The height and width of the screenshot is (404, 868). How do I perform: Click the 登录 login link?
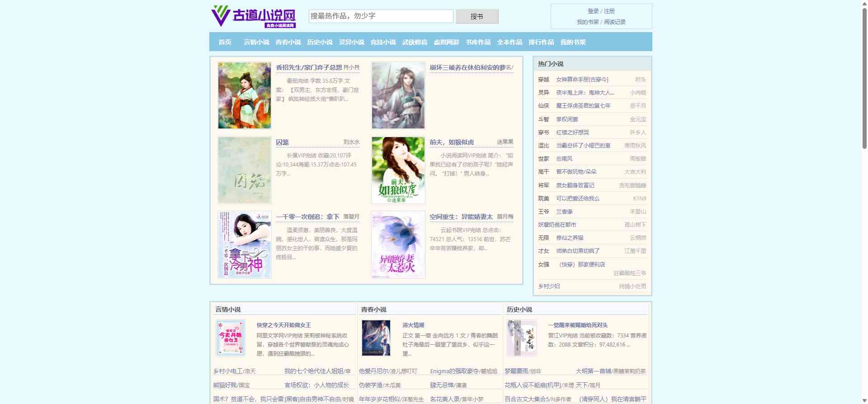point(593,11)
